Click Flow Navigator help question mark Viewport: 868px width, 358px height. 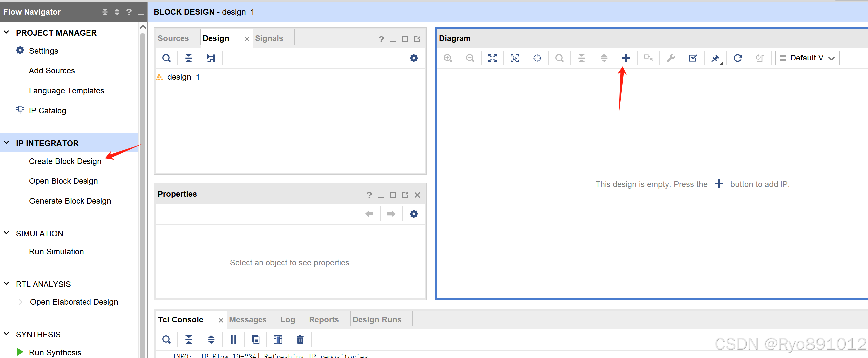129,12
